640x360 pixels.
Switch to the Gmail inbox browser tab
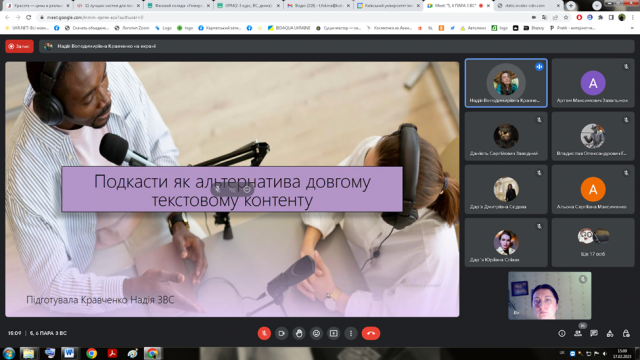coord(317,6)
